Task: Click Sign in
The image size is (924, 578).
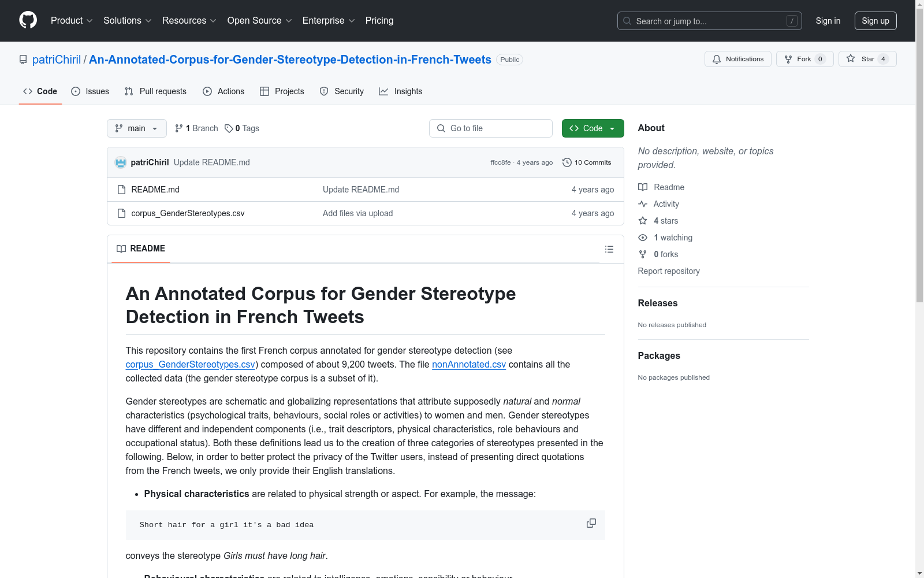Action: pos(828,21)
